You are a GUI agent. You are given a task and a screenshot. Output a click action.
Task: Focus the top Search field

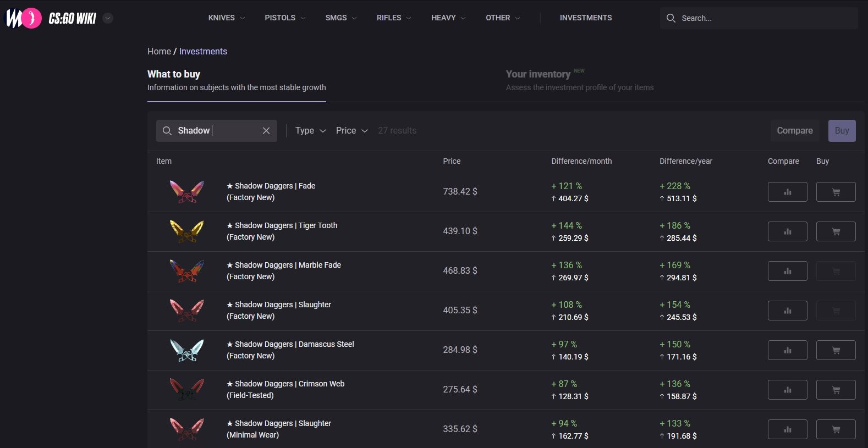tap(759, 18)
